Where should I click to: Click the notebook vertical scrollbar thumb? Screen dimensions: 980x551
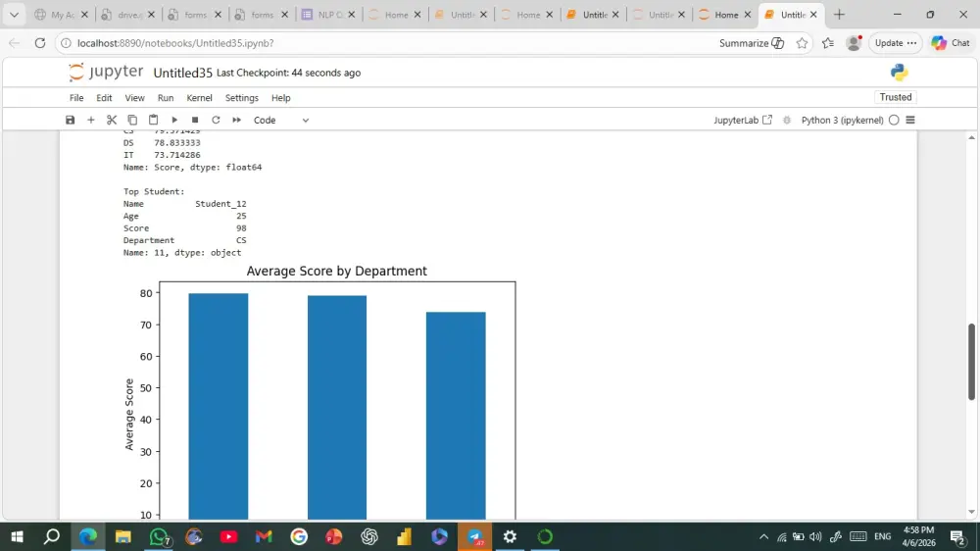coord(971,362)
